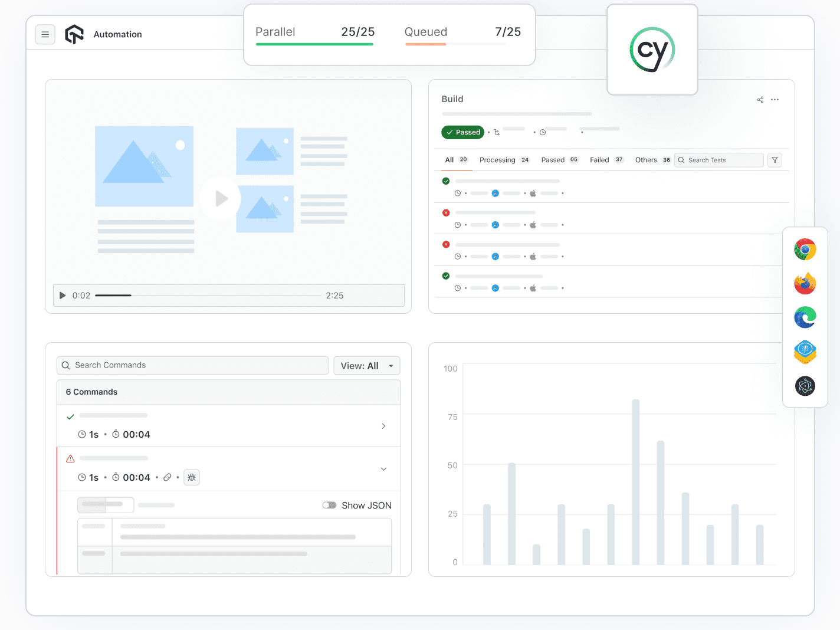Open the debug bug icon on the failed command
Viewport: 840px width, 630px height.
point(191,477)
